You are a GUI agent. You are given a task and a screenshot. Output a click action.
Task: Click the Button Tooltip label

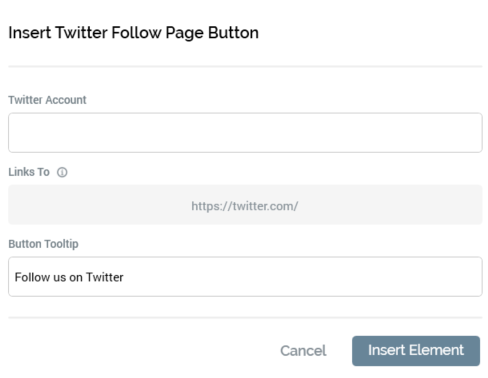tap(43, 244)
